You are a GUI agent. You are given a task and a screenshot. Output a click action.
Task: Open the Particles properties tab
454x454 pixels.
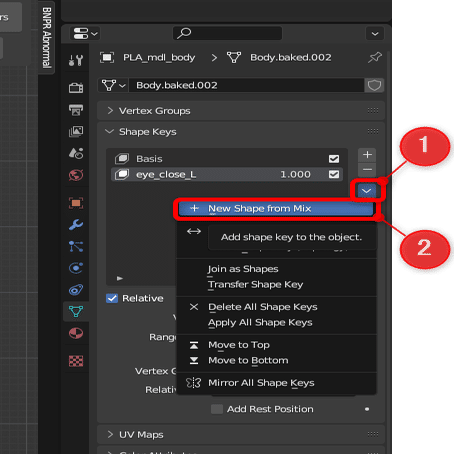tap(76, 246)
